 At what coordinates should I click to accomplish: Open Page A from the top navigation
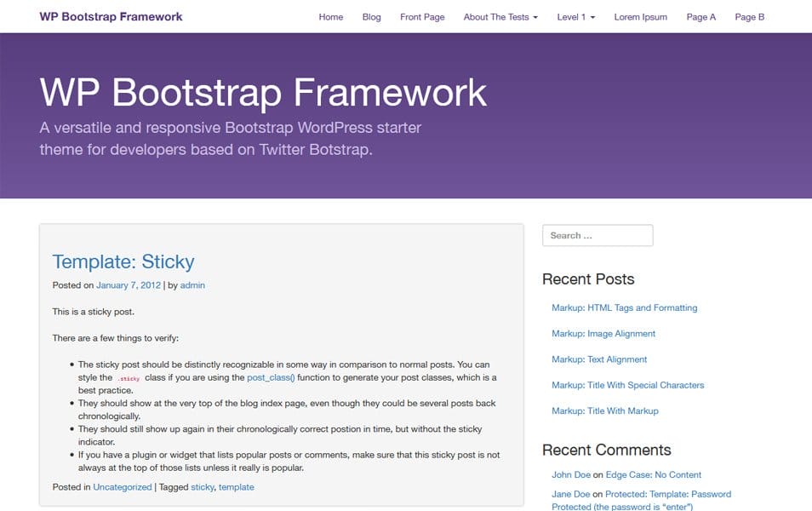[700, 16]
